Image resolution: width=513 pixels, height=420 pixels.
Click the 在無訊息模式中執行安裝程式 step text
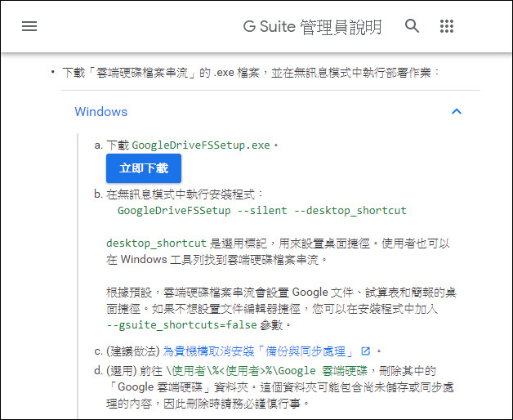click(184, 194)
